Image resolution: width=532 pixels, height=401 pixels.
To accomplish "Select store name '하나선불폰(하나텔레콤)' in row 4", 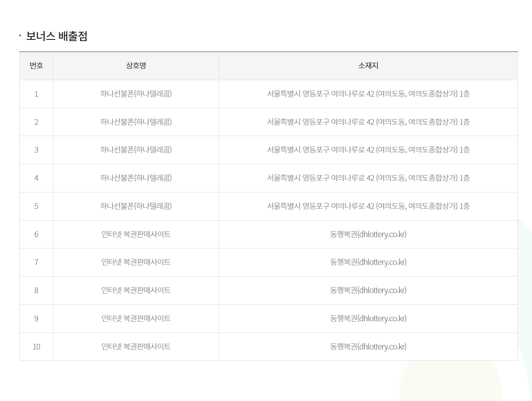I will 136,178.
